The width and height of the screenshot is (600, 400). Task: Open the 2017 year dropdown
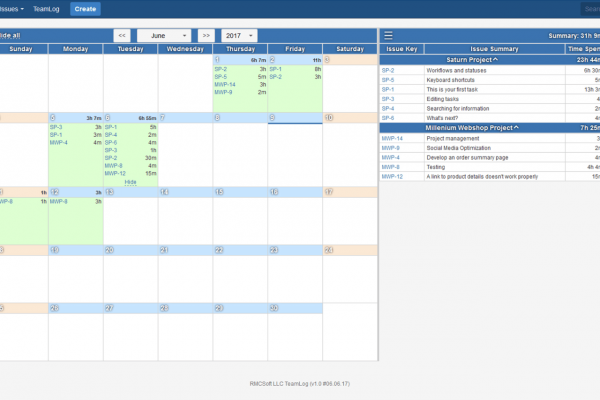click(239, 36)
